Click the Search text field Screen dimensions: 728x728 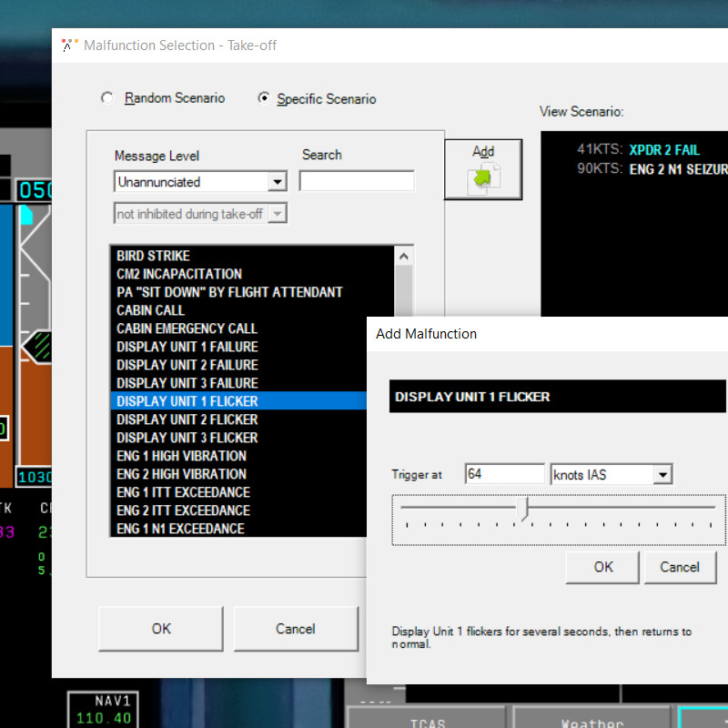point(357,181)
